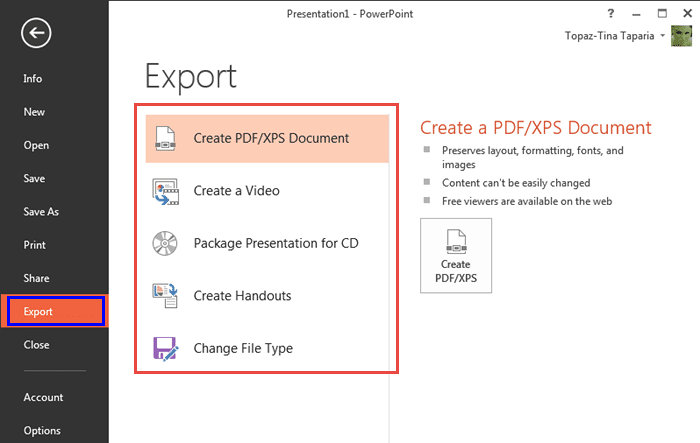Image resolution: width=700 pixels, height=443 pixels.
Task: Click the document icon inside Create PDF/XPS button
Action: click(x=456, y=242)
